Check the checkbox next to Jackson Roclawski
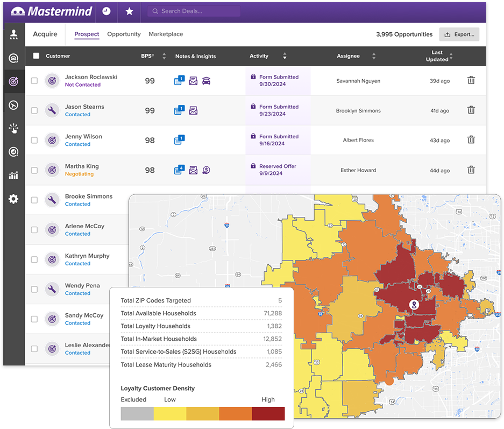Viewport: 504px width, 429px height. [34, 80]
